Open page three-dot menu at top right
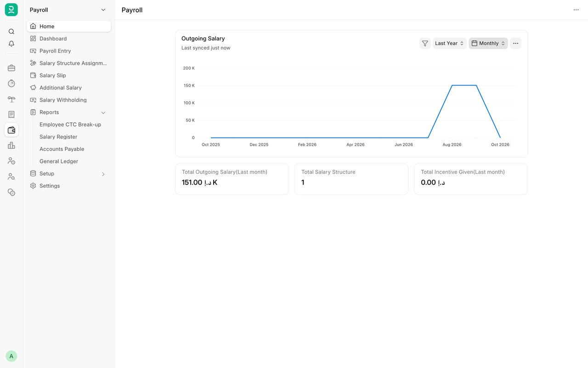Image resolution: width=588 pixels, height=368 pixels. point(576,10)
